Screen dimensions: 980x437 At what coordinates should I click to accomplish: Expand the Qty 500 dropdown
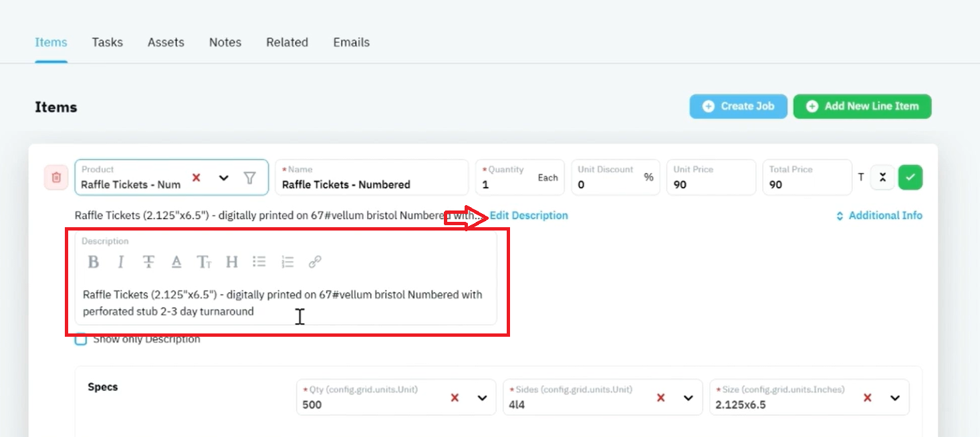click(482, 398)
